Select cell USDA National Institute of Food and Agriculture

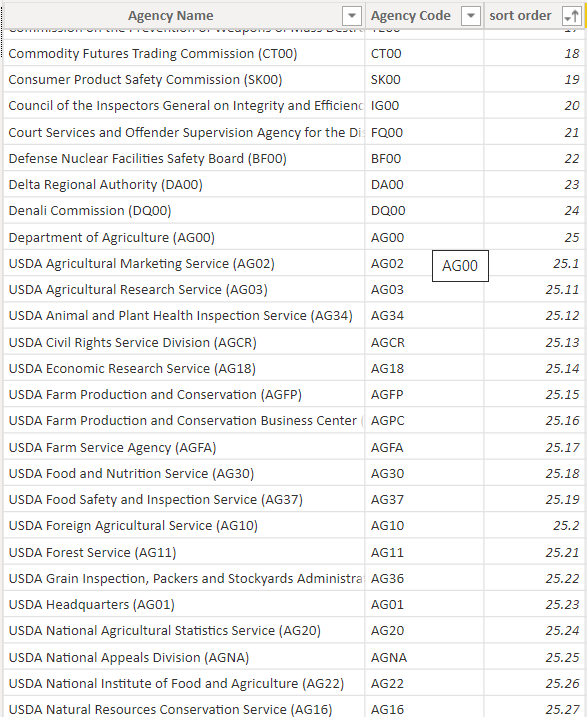point(184,684)
